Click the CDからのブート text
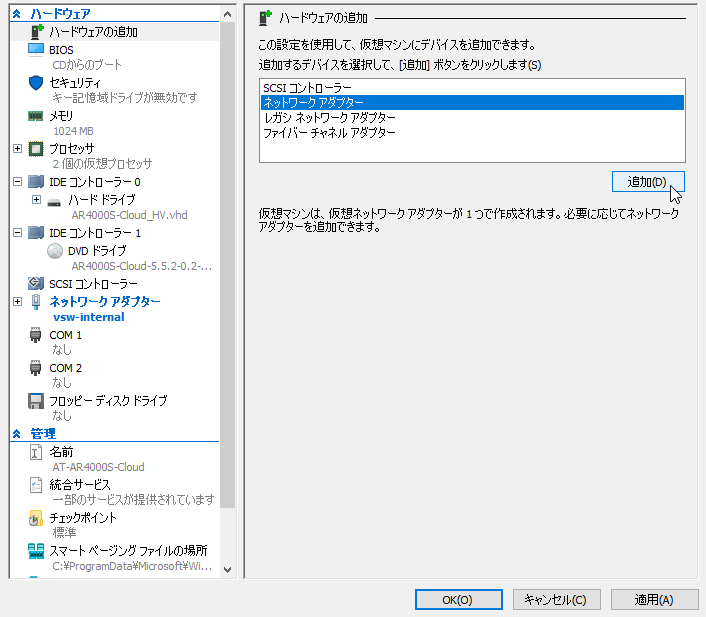Image resolution: width=706 pixels, height=617 pixels. click(x=87, y=65)
